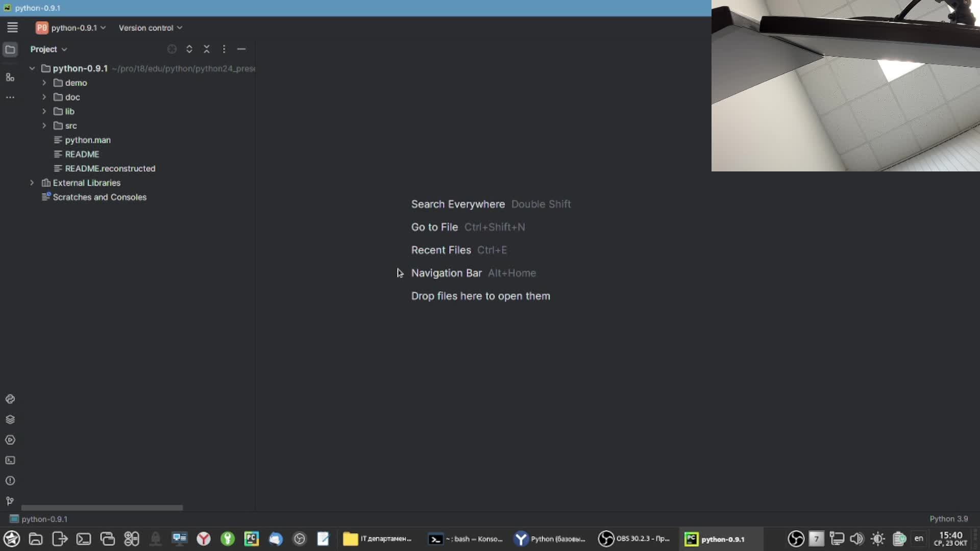The height and width of the screenshot is (551, 980).
Task: Open Python Packages tool window
Action: pos(10,419)
